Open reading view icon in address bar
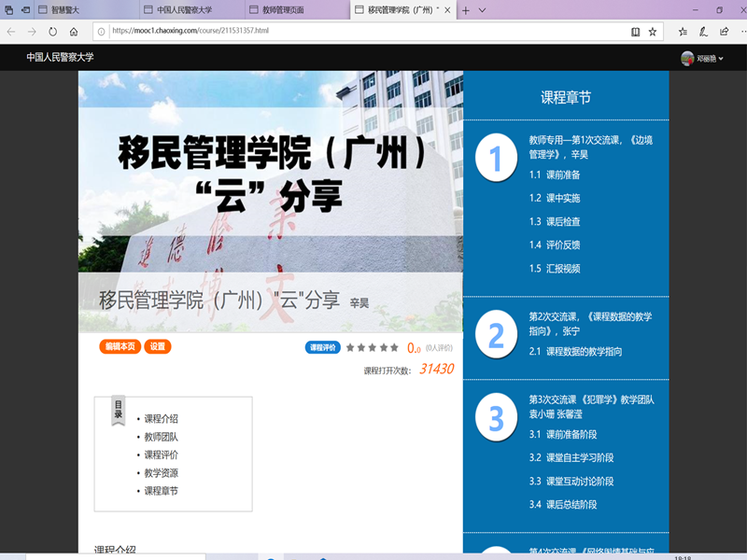This screenshot has height=560, width=747. [635, 31]
